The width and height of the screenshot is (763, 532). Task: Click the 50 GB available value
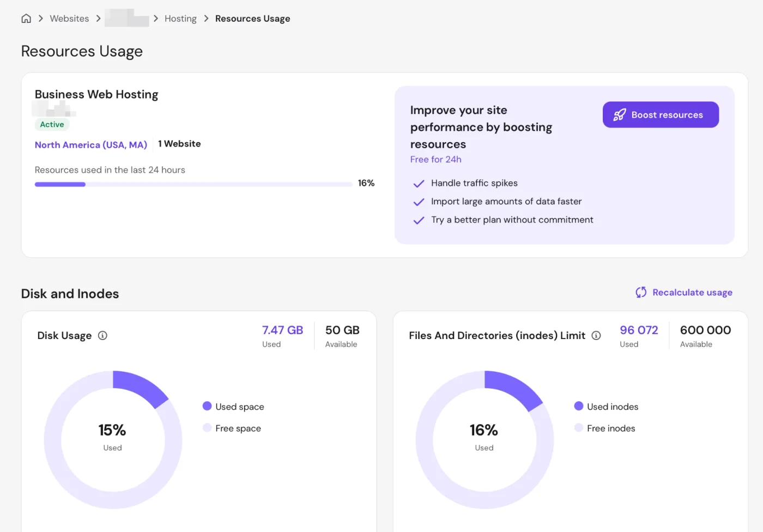tap(342, 330)
